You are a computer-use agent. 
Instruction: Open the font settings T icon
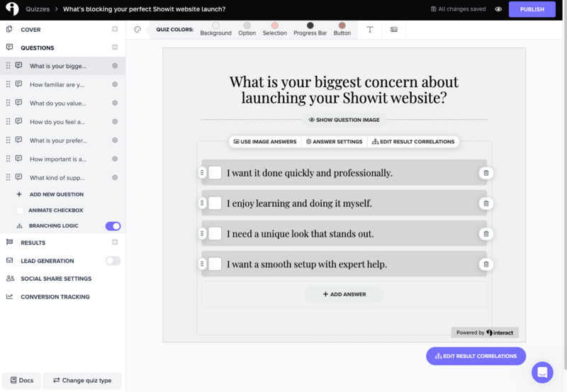point(369,29)
